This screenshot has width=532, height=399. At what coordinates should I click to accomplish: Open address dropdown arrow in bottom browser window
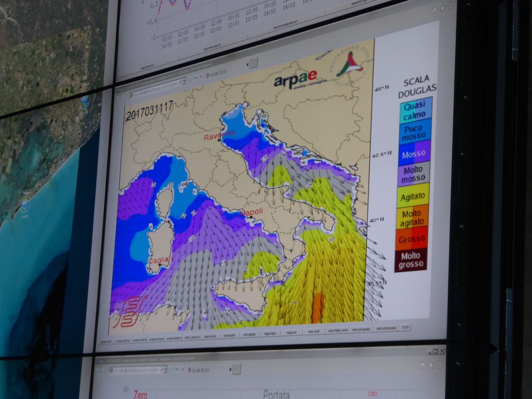[x=165, y=369]
